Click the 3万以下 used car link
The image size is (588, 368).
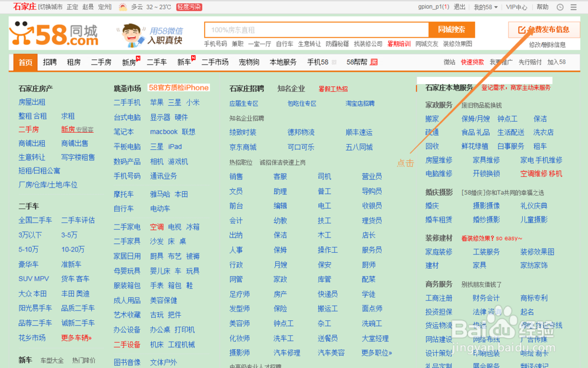click(30, 235)
